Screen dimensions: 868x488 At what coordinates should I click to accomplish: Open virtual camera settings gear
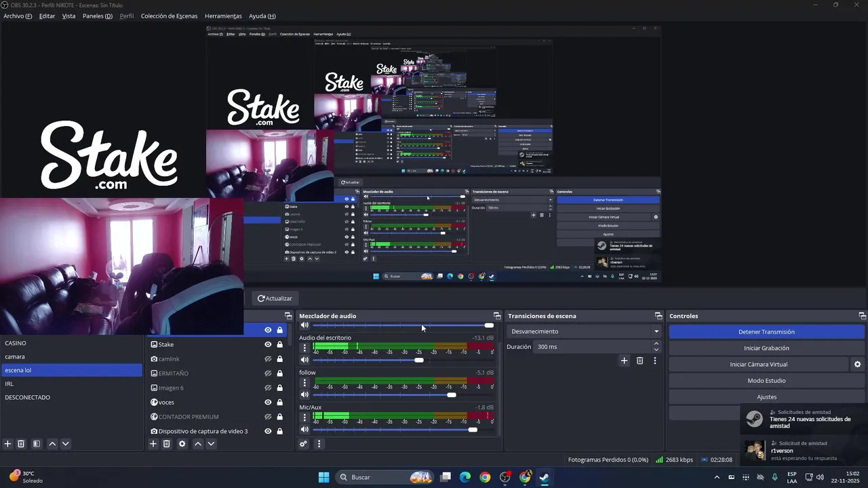(x=857, y=364)
